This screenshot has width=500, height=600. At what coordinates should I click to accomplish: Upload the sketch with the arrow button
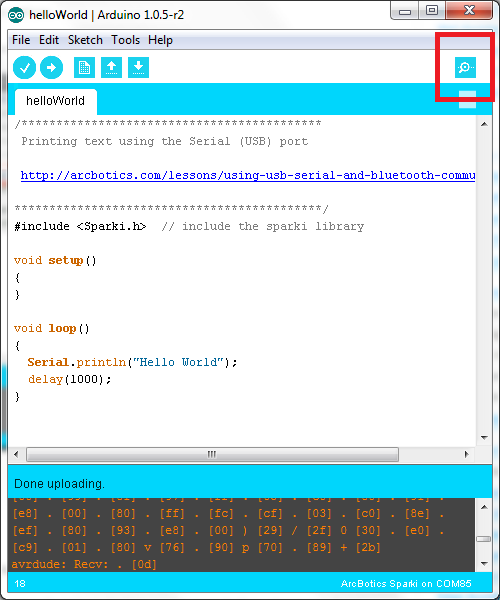point(52,68)
